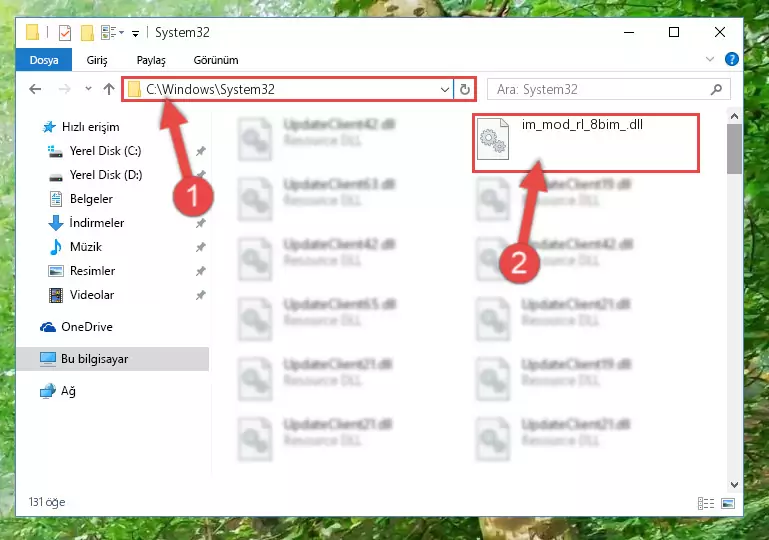Click the file list scrollbar up arrow
The width and height of the screenshot is (769, 540).
click(x=734, y=116)
